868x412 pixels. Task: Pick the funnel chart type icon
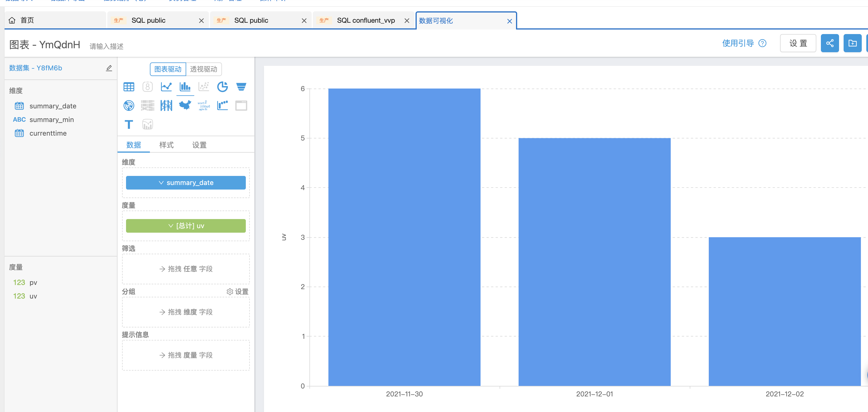click(x=241, y=87)
